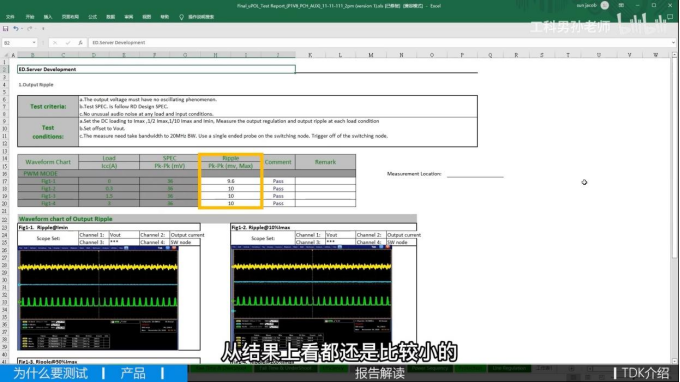This screenshot has width=680, height=382.
Task: Click the Select All corner triangle
Action: [6, 55]
